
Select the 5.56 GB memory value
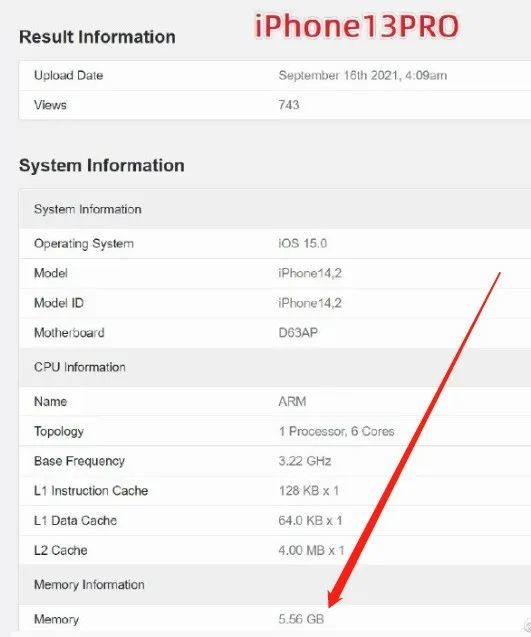pyautogui.click(x=301, y=619)
